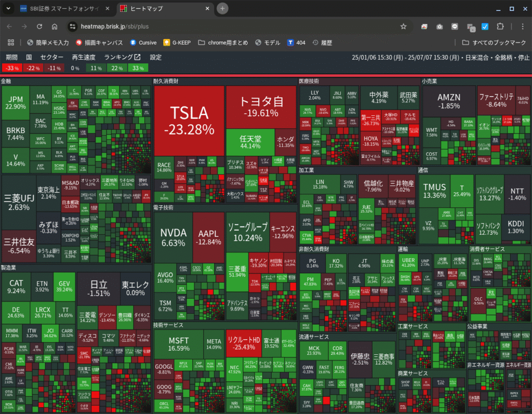
Task: Close the SBI証券 tab
Action: tap(108, 8)
